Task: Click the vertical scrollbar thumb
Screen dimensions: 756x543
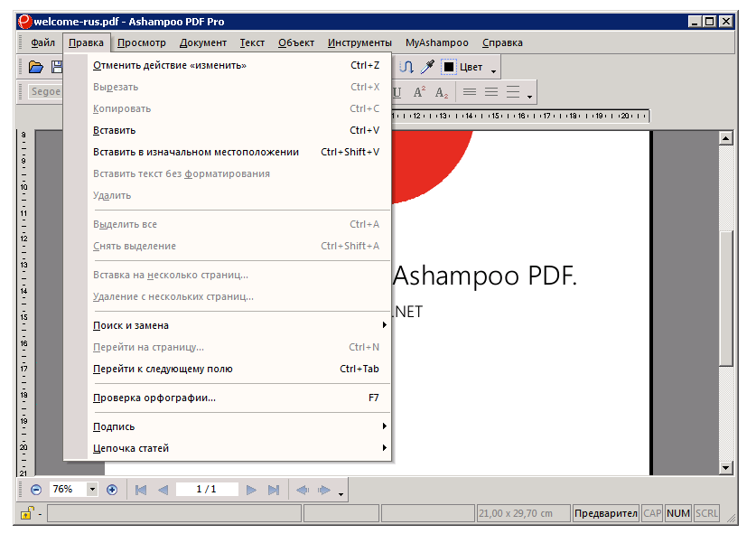Action: tap(725, 298)
